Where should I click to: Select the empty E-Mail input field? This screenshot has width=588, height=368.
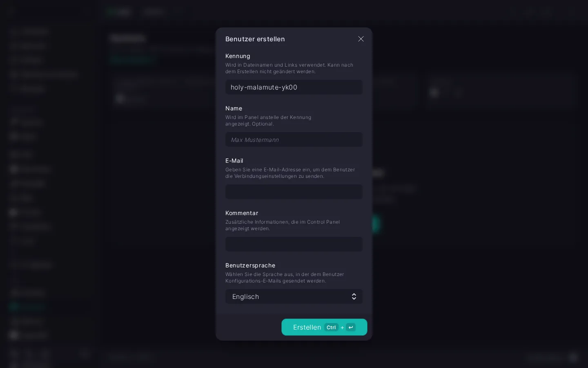(294, 192)
